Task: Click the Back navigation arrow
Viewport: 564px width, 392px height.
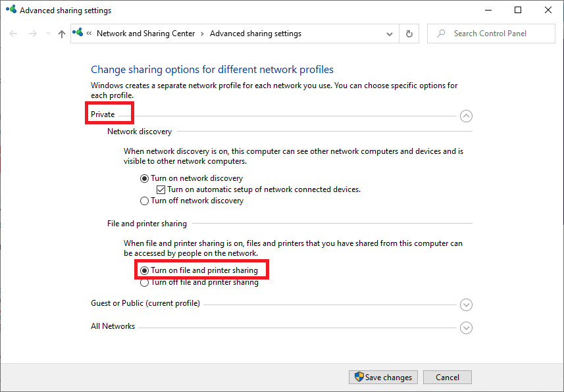Action: tap(13, 34)
